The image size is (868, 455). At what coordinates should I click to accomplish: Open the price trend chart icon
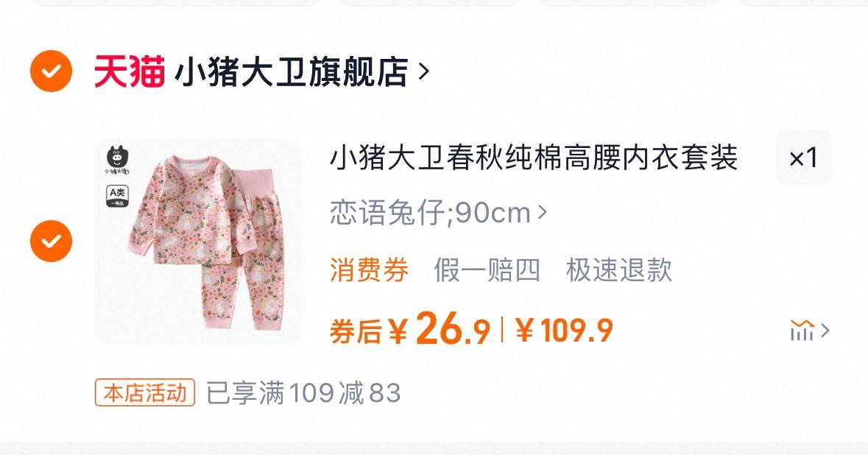(x=802, y=331)
